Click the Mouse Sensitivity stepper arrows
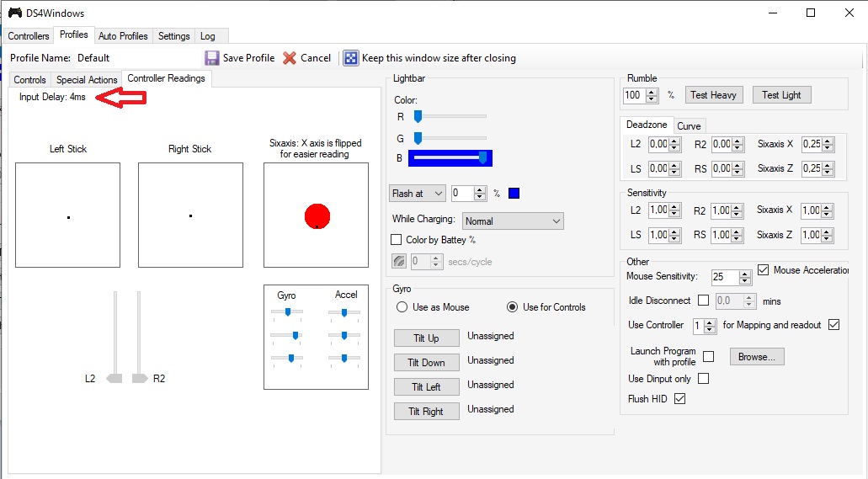This screenshot has height=479, width=868. [745, 277]
